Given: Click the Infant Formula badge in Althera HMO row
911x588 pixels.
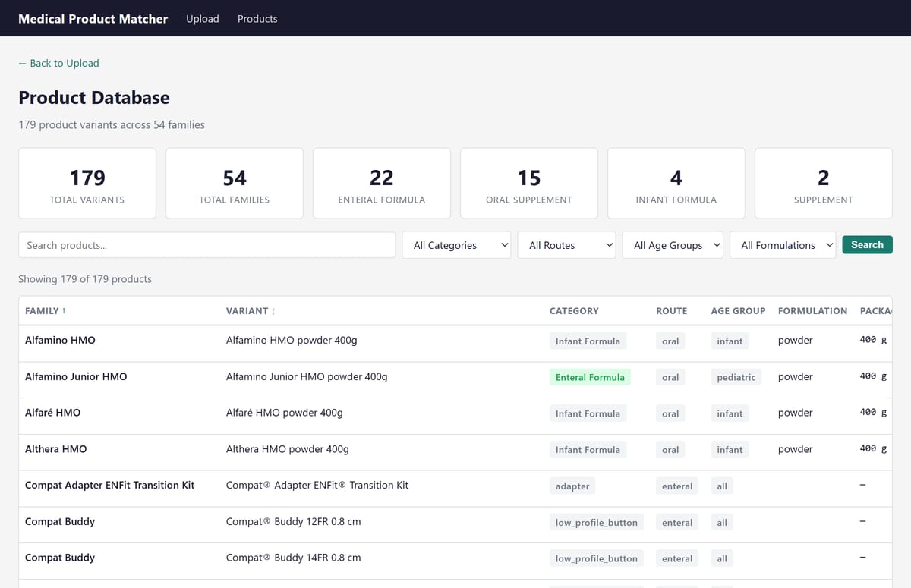Looking at the screenshot, I should click(x=588, y=450).
